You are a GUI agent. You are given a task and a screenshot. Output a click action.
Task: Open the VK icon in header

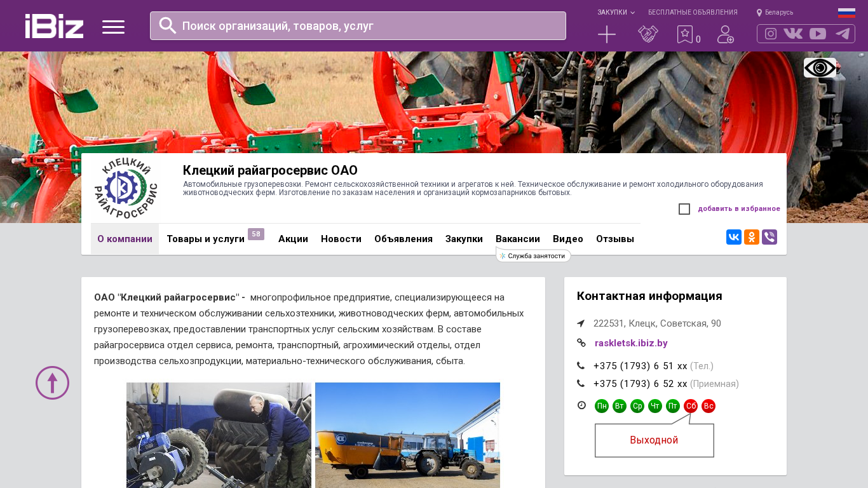click(793, 34)
